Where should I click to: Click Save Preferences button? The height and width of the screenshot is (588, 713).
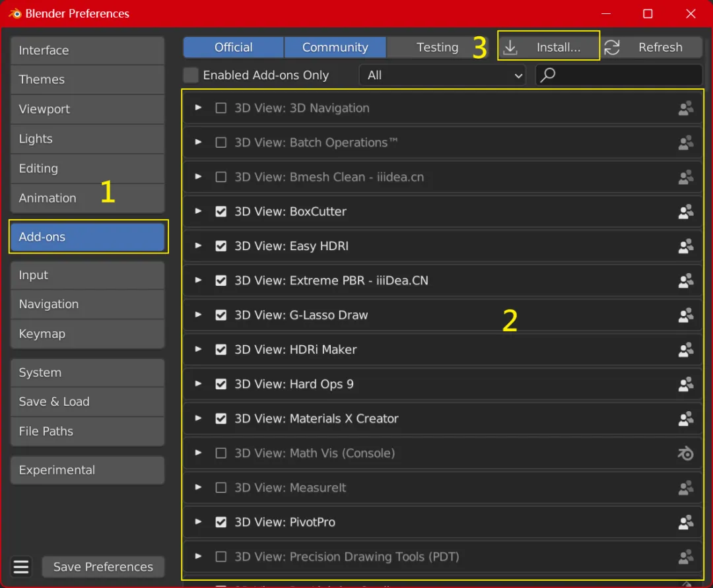pyautogui.click(x=103, y=567)
